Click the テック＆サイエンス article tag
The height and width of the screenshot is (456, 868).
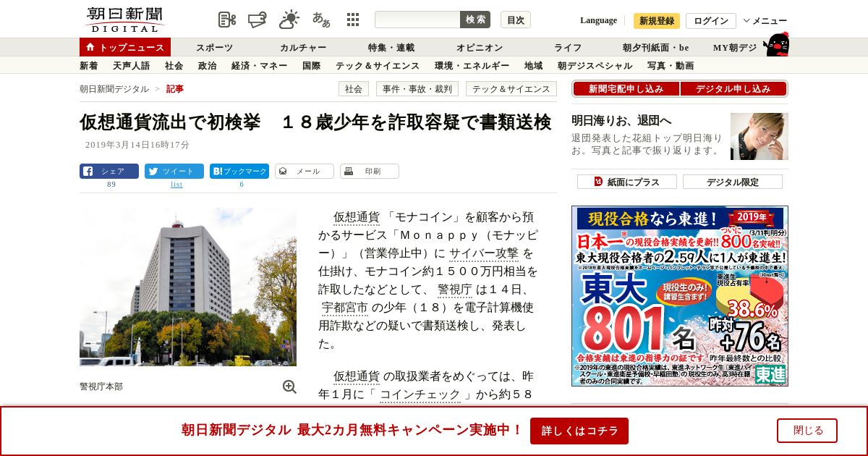pyautogui.click(x=511, y=89)
